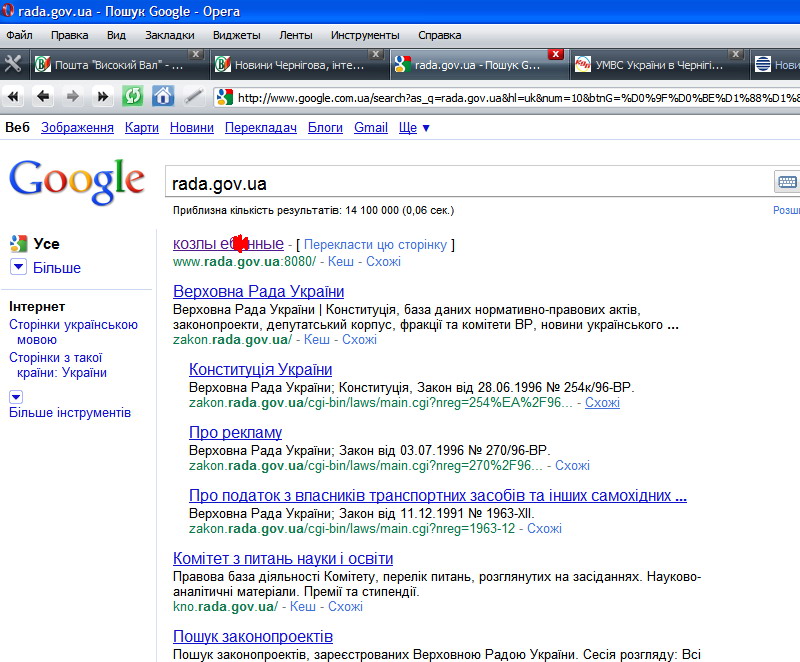
Task: Click the rewind navigation button
Action: point(14,97)
